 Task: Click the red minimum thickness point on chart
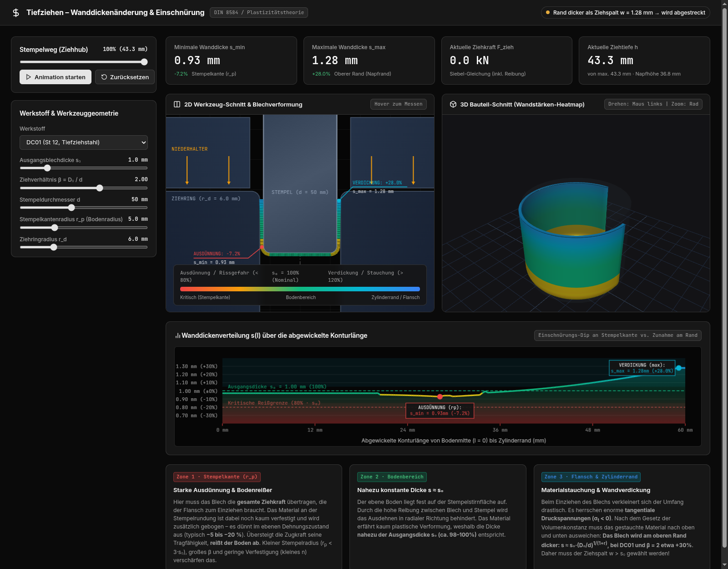click(x=440, y=396)
